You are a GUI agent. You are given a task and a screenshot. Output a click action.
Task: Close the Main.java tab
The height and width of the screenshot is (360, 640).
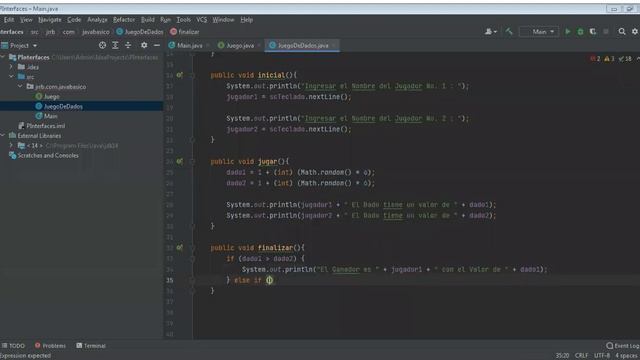tap(208, 45)
